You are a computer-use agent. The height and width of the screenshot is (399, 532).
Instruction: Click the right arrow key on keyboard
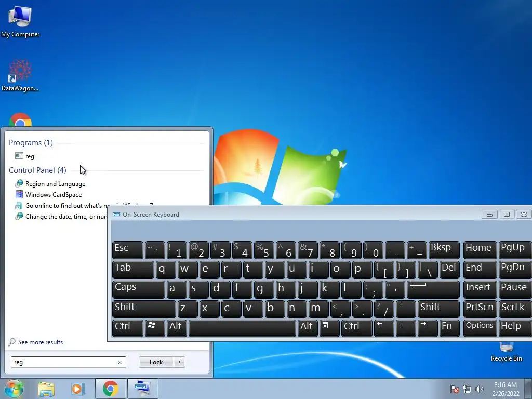[428, 328]
